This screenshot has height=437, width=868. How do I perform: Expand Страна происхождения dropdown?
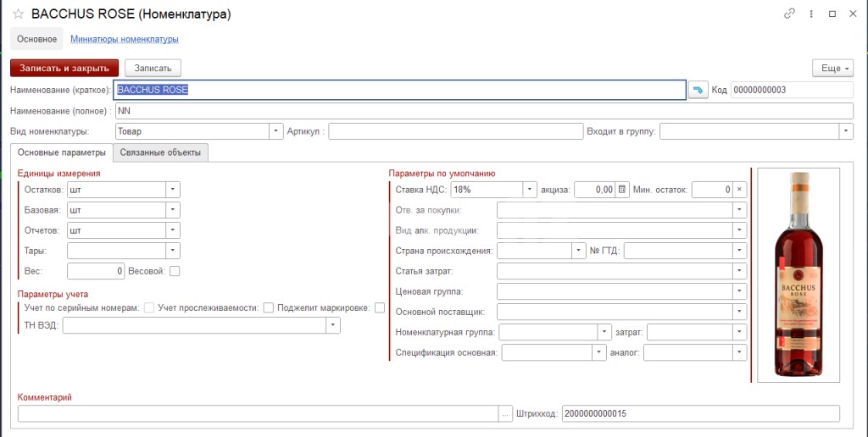pos(579,251)
